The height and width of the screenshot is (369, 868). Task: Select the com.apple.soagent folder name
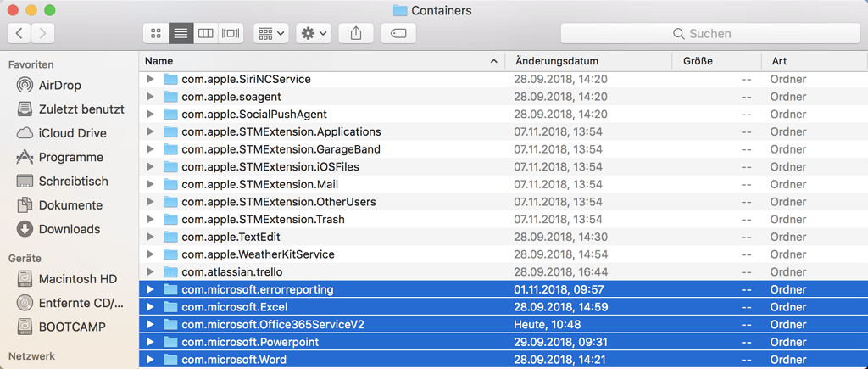231,97
